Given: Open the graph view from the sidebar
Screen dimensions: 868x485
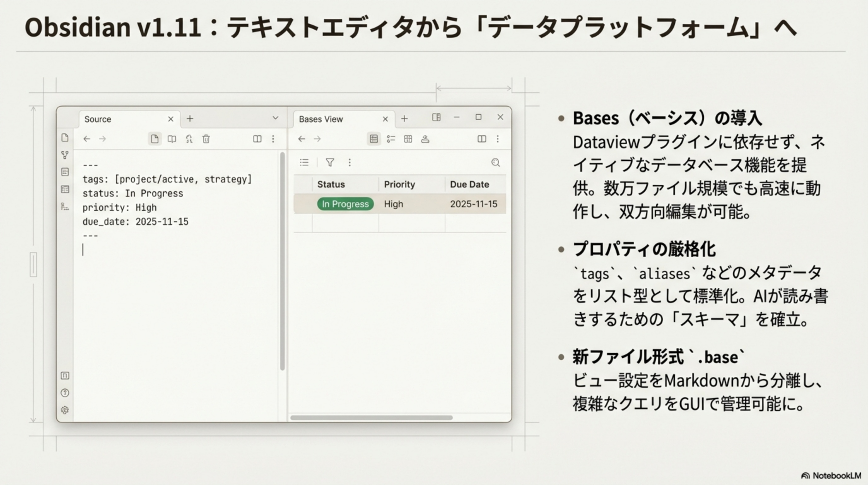Looking at the screenshot, I should (x=65, y=155).
